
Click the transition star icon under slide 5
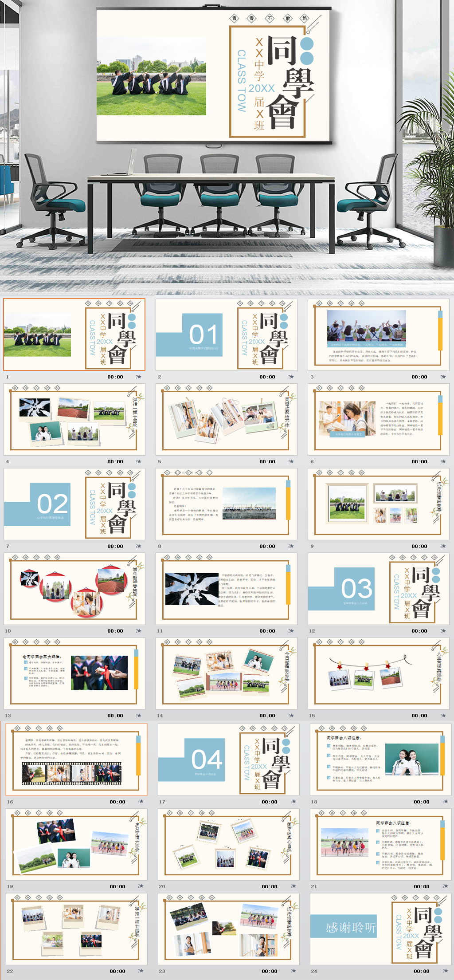point(291,461)
